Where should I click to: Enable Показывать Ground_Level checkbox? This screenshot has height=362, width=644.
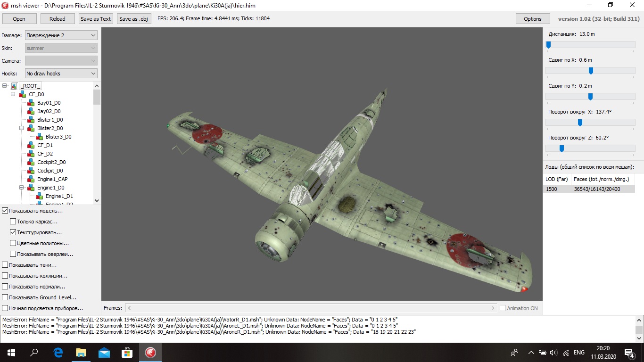pos(5,297)
